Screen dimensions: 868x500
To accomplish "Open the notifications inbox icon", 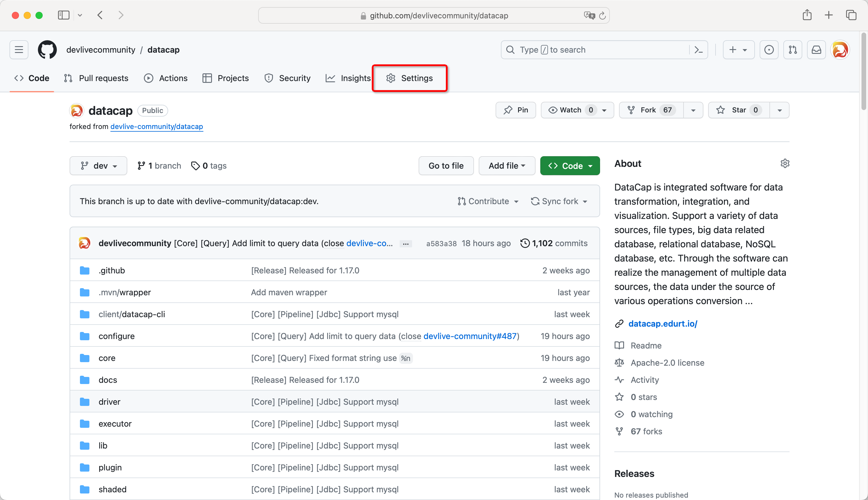I will pyautogui.click(x=816, y=50).
